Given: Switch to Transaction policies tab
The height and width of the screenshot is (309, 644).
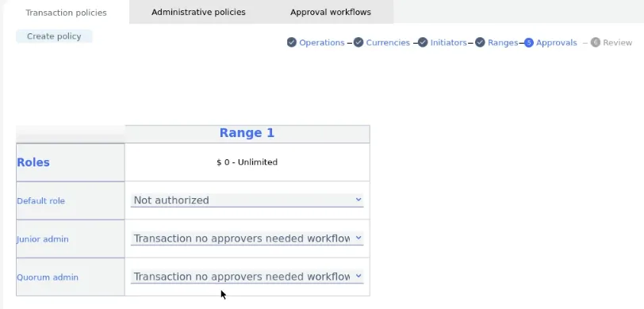Looking at the screenshot, I should 66,13.
